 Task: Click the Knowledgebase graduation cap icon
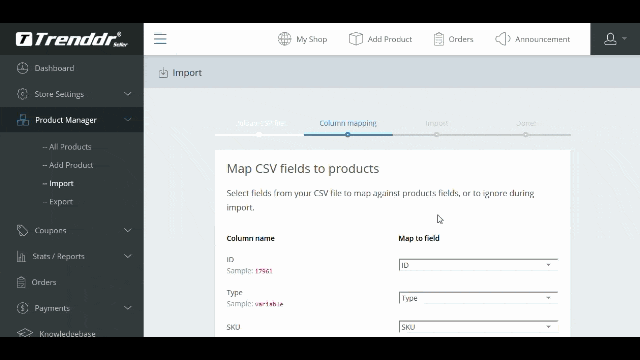point(25,333)
